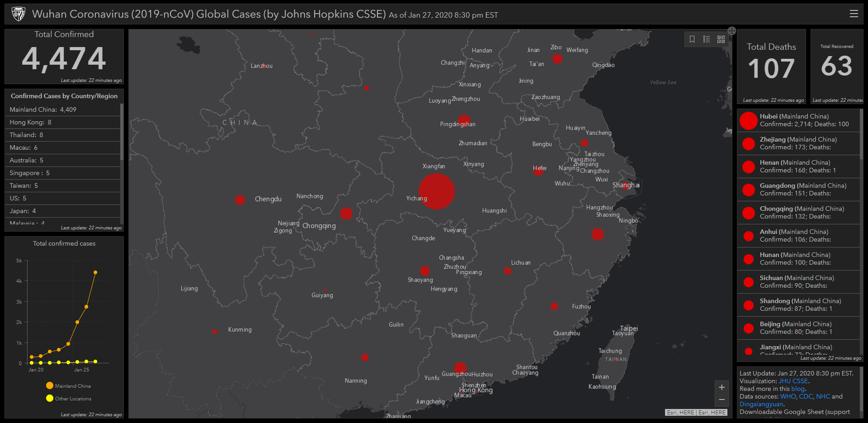
Task: Select Anhui province entry in list
Action: pyautogui.click(x=798, y=236)
